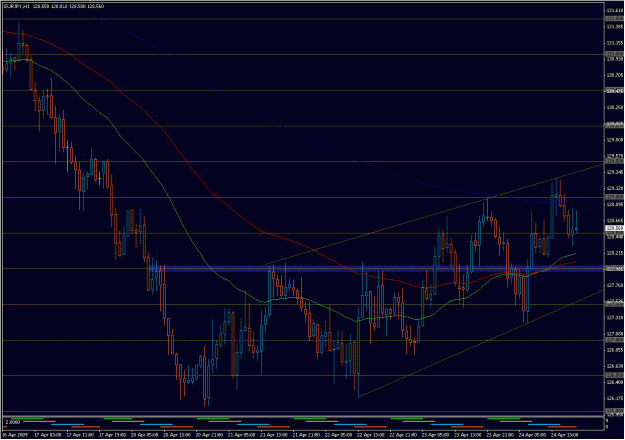Screen dimensions: 625x440
Task: Click the 2.0000 indicator label
Action: tap(12, 422)
